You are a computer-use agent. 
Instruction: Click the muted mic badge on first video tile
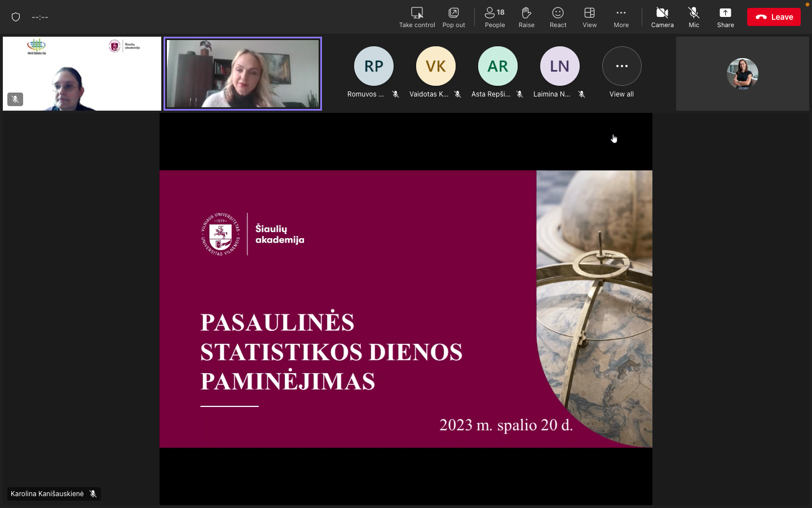click(x=15, y=99)
